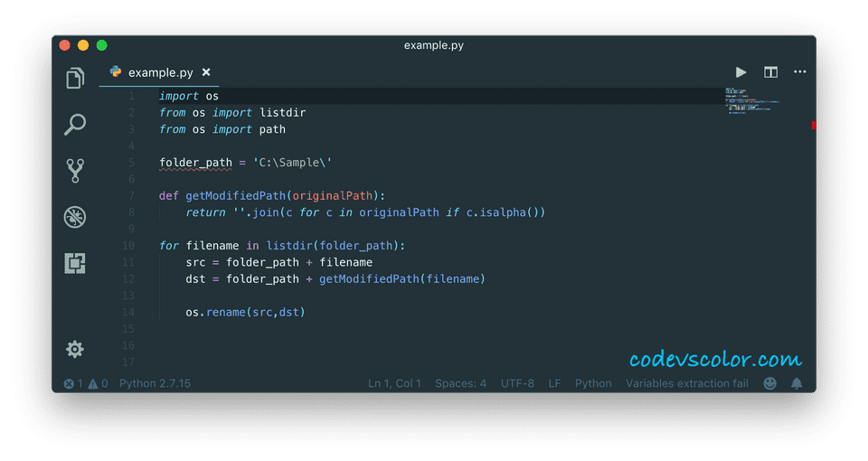Click Variables extraction fail status
Image resolution: width=868 pixels, height=461 pixels.
point(687,383)
